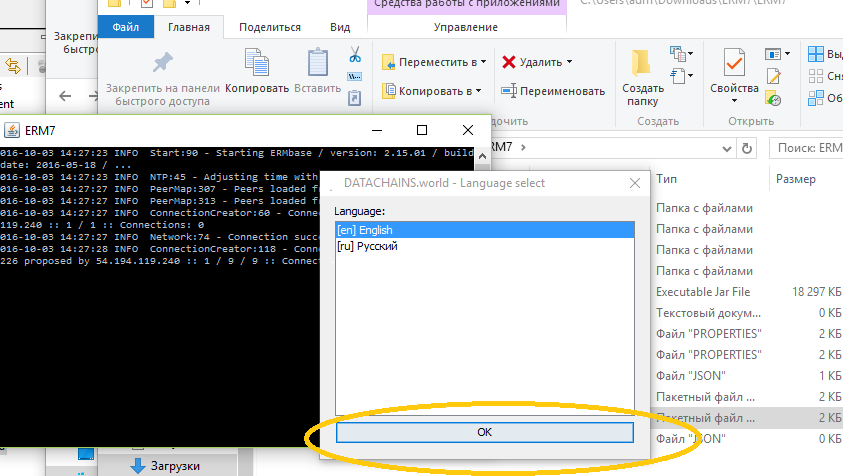Open Свойства properties icon
Viewport: 843px width, 476px height.
734,76
